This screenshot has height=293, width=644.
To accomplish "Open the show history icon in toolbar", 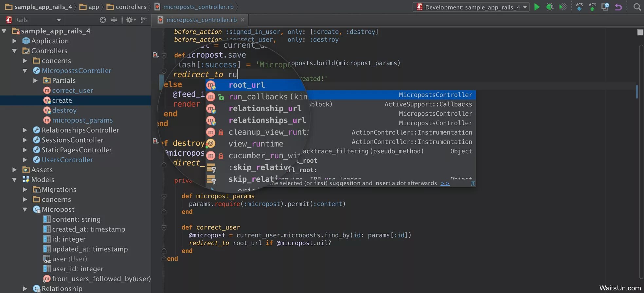I will [x=605, y=7].
